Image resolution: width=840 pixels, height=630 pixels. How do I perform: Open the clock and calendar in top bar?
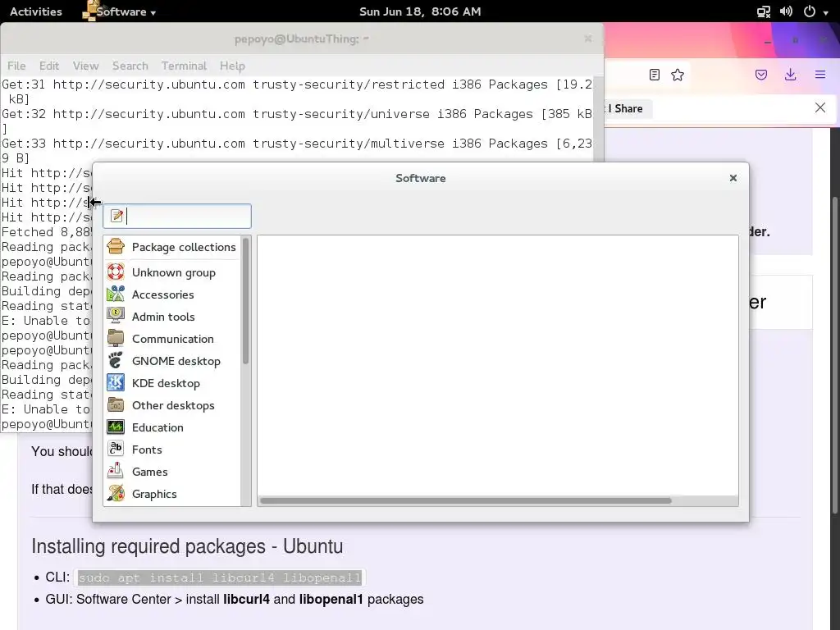point(420,11)
